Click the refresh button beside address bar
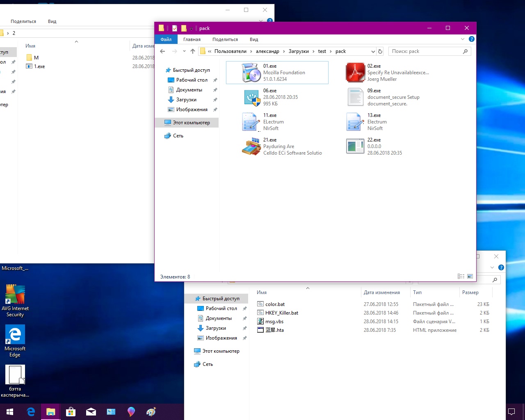Image resolution: width=525 pixels, height=420 pixels. coord(380,51)
